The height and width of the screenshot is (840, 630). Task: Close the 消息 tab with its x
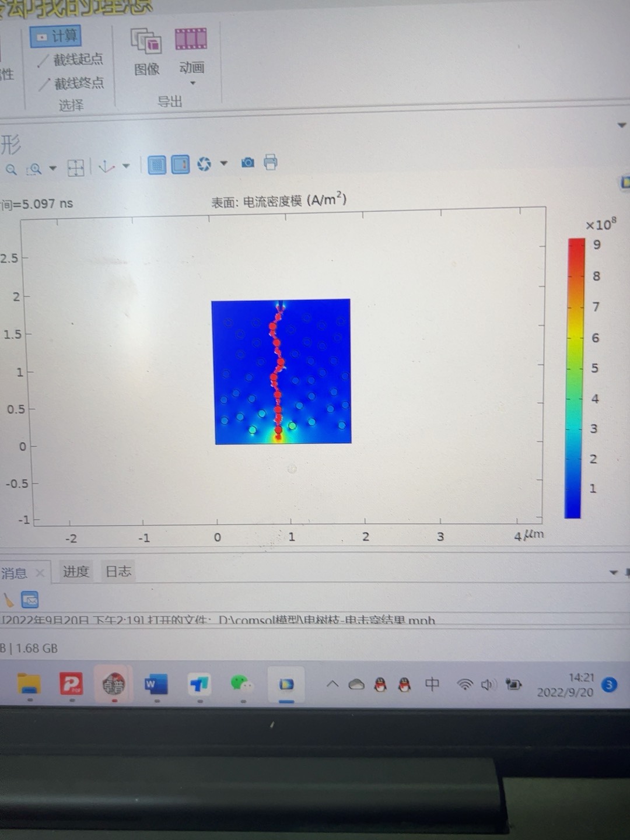pos(40,573)
